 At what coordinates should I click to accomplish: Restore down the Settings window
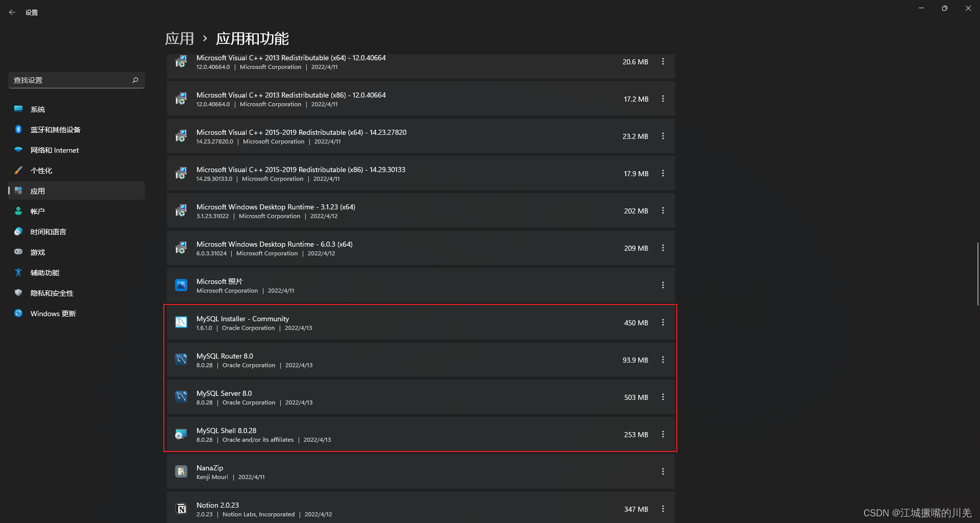pos(945,8)
